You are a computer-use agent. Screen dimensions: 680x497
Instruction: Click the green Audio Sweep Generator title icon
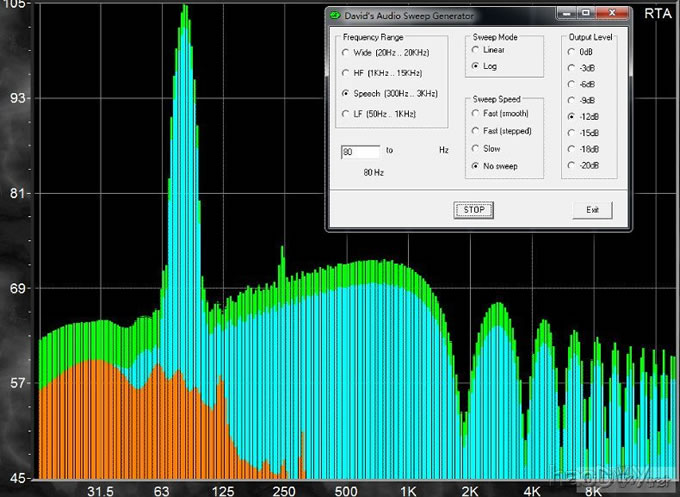pos(336,14)
